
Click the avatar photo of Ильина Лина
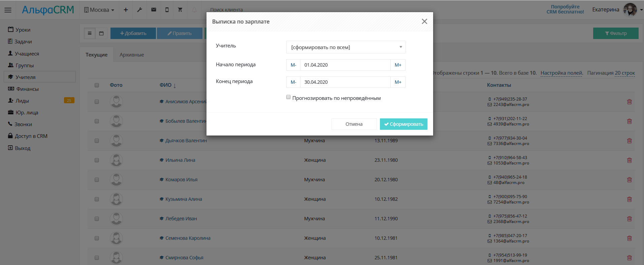pos(116,160)
